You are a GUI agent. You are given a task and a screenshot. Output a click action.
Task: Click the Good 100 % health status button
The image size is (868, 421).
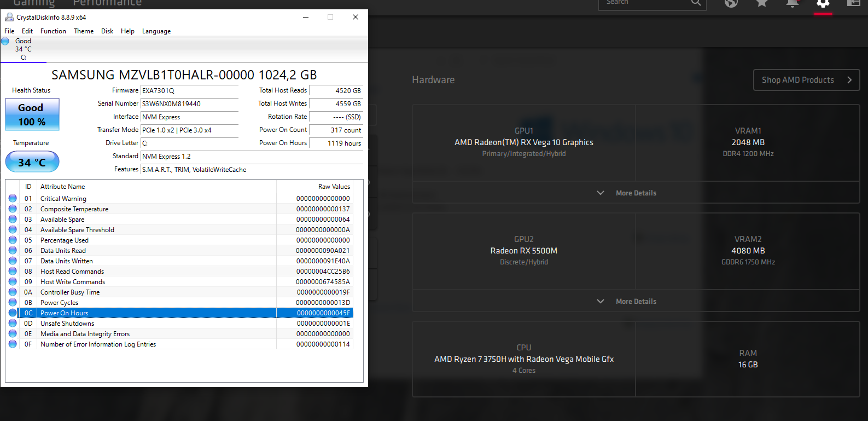[32, 114]
